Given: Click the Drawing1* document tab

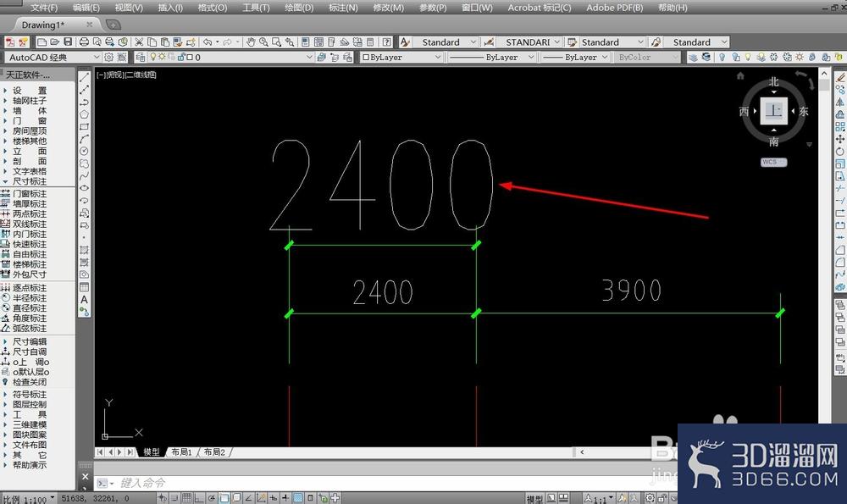Looking at the screenshot, I should click(42, 25).
